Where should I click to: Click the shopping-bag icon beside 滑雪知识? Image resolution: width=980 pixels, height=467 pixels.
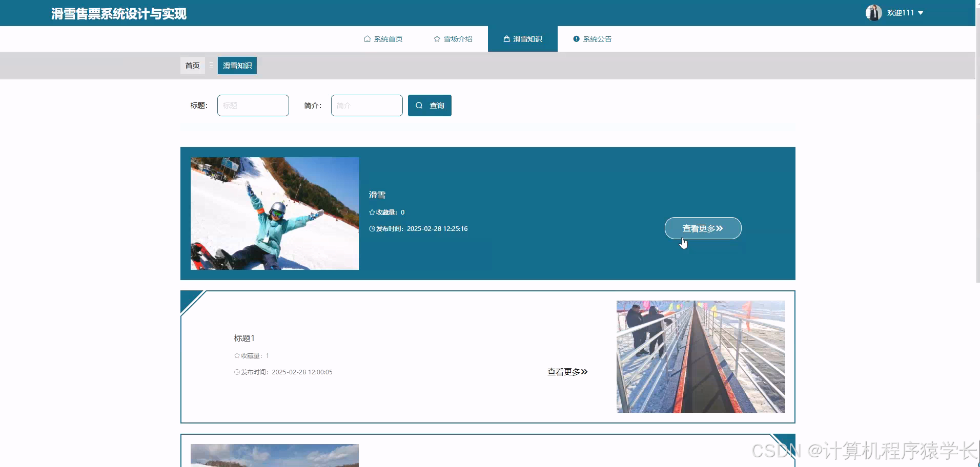point(506,38)
